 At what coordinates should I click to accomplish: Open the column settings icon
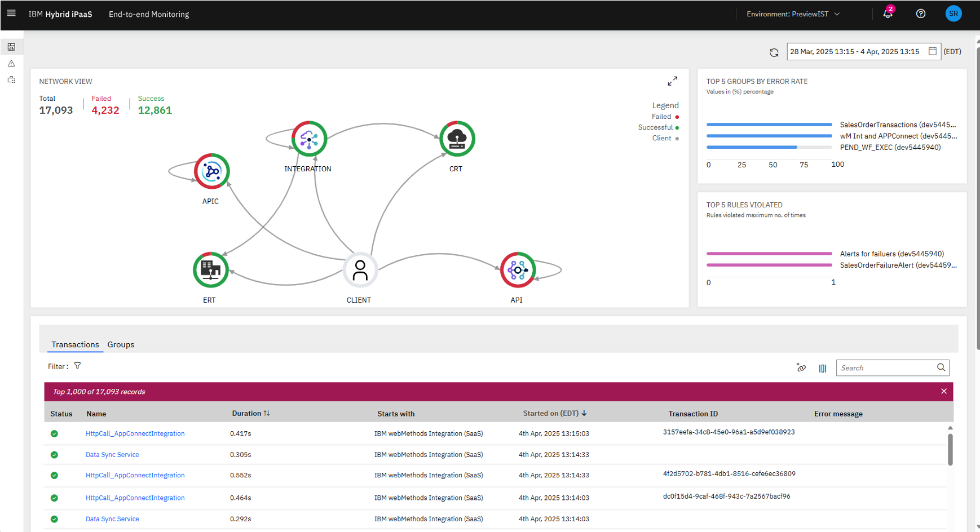823,368
